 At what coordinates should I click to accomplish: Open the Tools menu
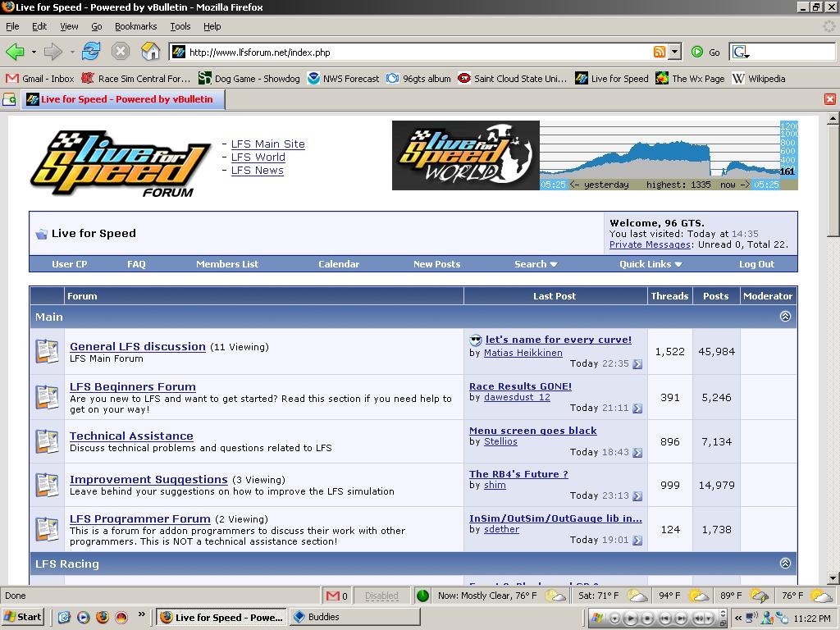(x=180, y=26)
